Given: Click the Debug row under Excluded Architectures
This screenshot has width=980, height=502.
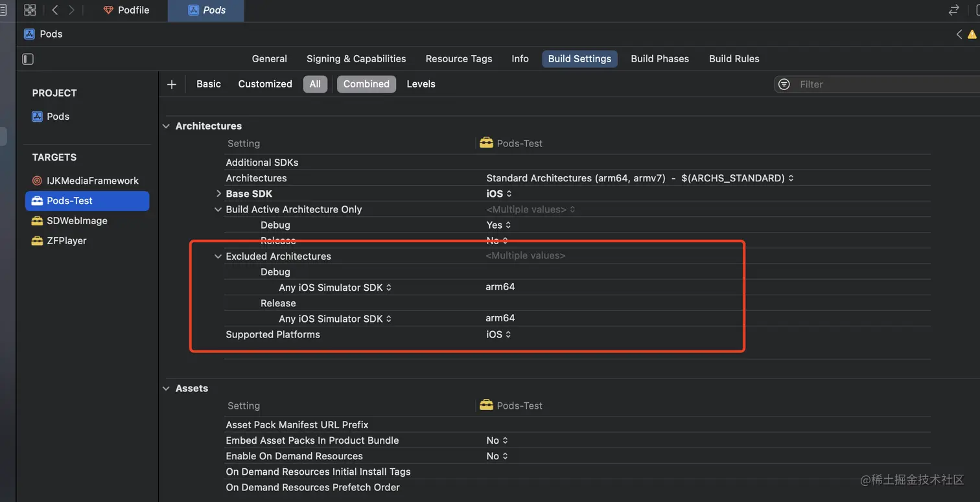Looking at the screenshot, I should (275, 272).
